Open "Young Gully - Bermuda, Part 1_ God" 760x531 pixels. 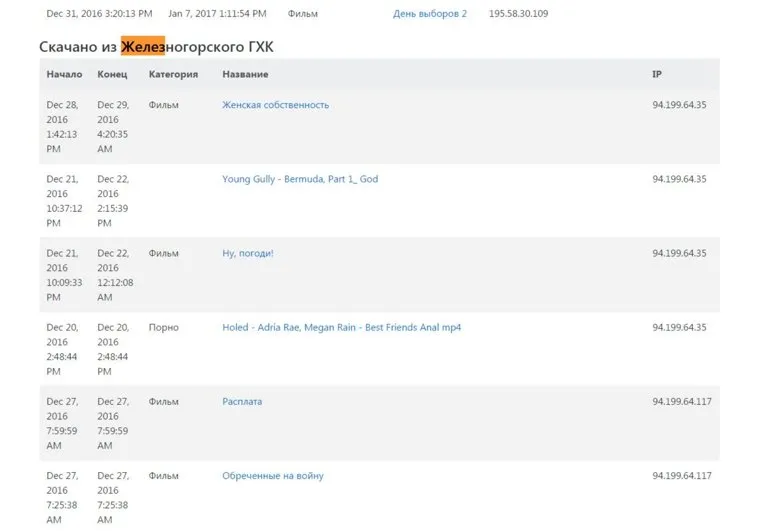pos(300,179)
